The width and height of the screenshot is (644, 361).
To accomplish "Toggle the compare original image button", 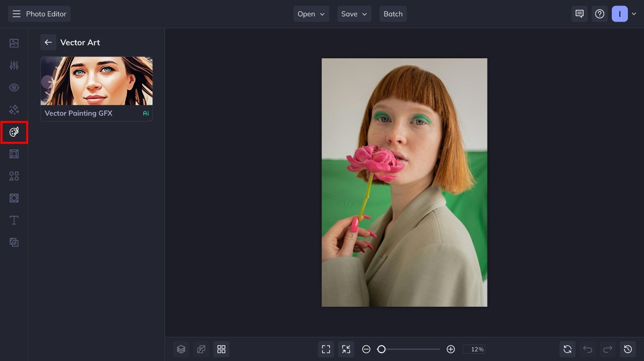I will click(x=201, y=349).
